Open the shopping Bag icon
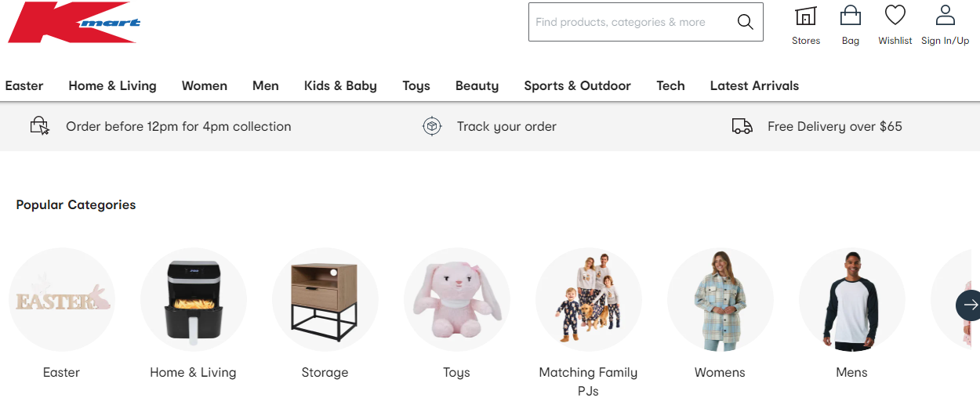This screenshot has height=401, width=980. 850,16
